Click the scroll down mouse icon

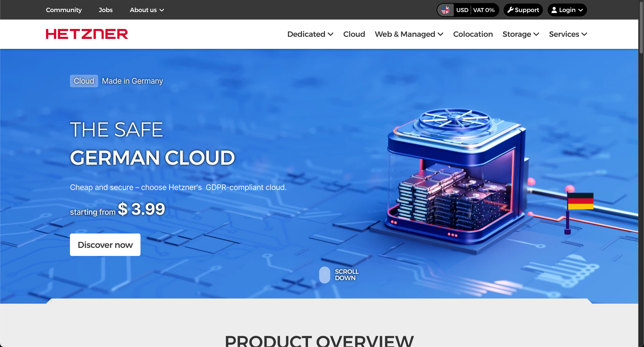(x=324, y=275)
